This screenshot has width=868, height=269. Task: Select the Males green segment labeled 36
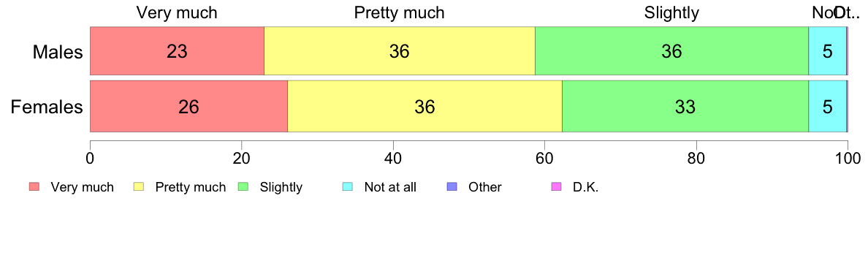click(672, 51)
